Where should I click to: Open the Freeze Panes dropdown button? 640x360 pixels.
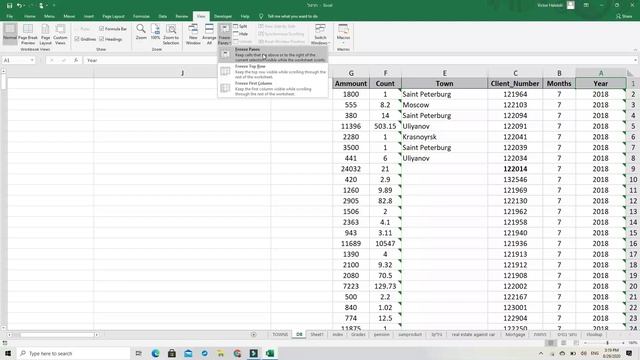coord(224,34)
